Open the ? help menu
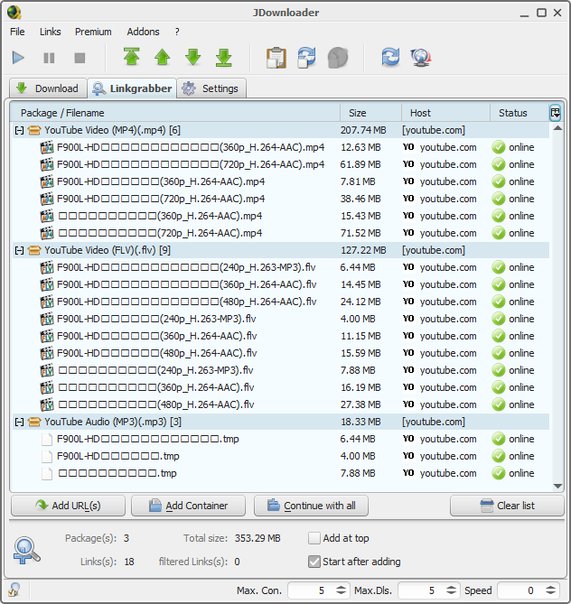 pos(177,32)
